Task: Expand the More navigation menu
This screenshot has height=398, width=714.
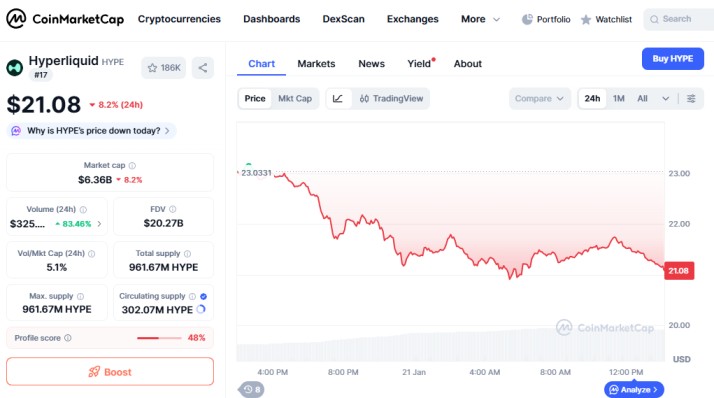Action: [480, 19]
